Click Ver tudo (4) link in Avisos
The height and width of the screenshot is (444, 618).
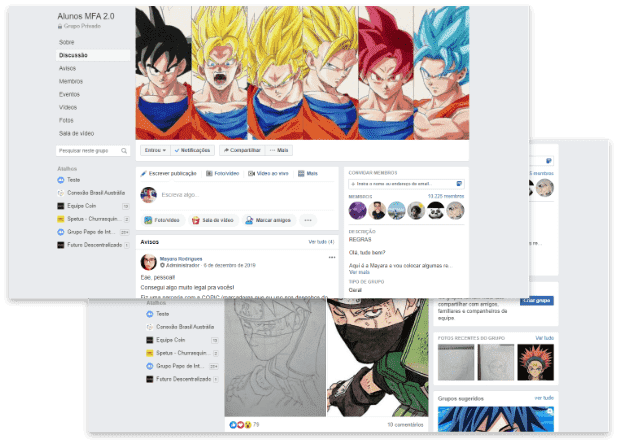[321, 242]
